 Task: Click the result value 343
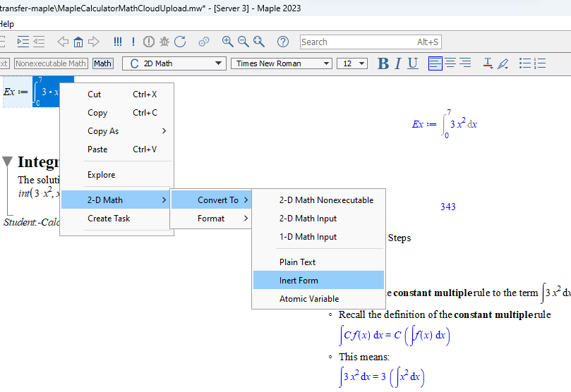448,207
